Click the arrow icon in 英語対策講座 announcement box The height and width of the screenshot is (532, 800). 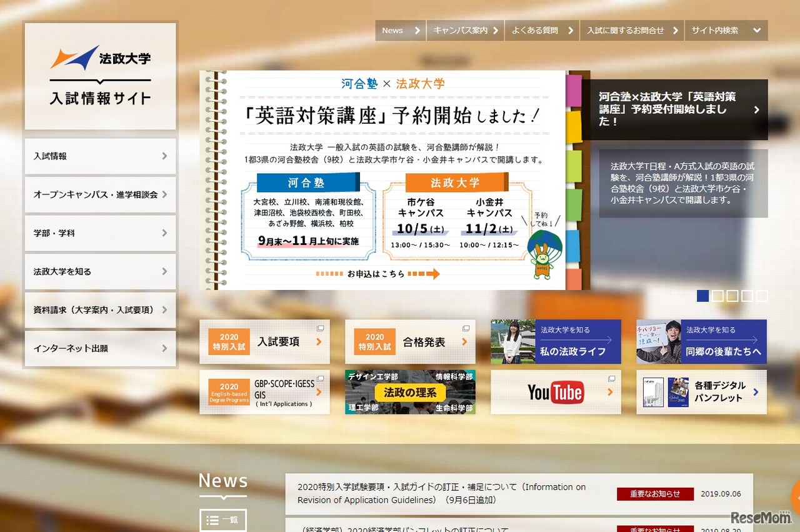point(756,109)
